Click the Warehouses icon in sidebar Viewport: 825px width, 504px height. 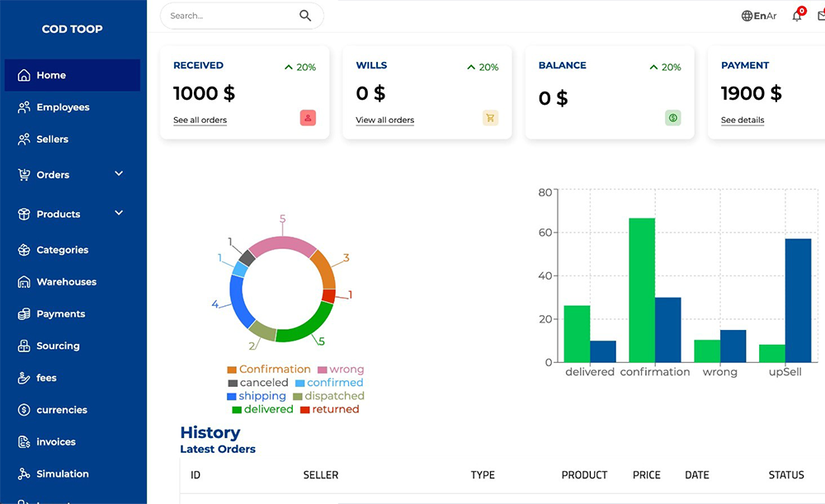pyautogui.click(x=24, y=282)
